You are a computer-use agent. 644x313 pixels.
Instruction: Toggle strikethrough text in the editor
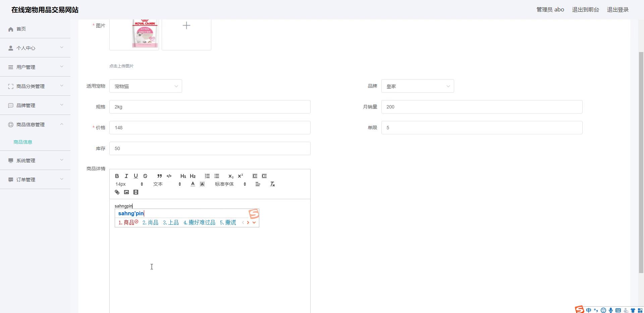coord(145,176)
